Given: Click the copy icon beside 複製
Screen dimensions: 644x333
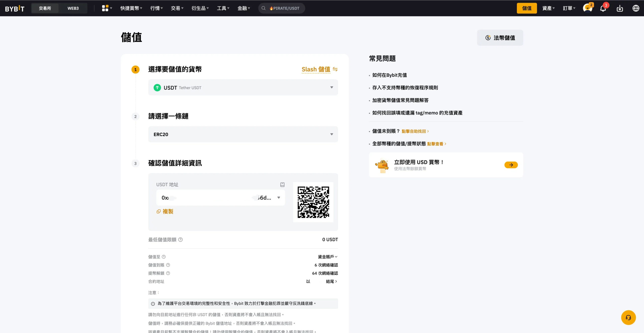Looking at the screenshot, I should point(158,211).
